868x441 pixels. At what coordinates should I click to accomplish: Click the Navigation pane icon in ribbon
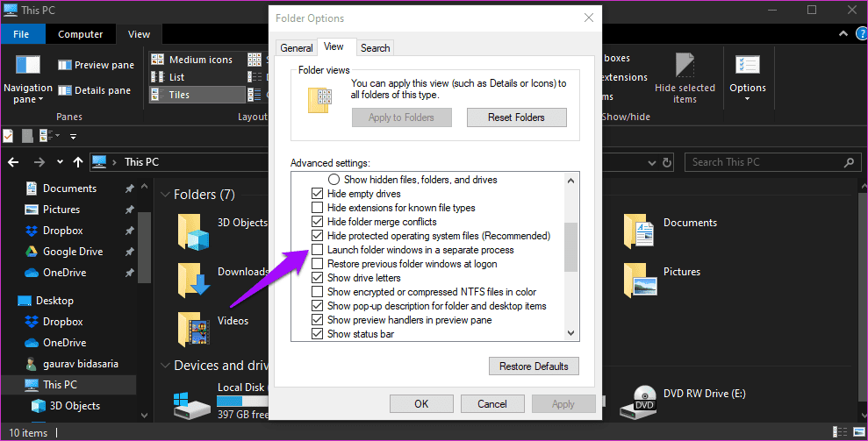pyautogui.click(x=28, y=66)
